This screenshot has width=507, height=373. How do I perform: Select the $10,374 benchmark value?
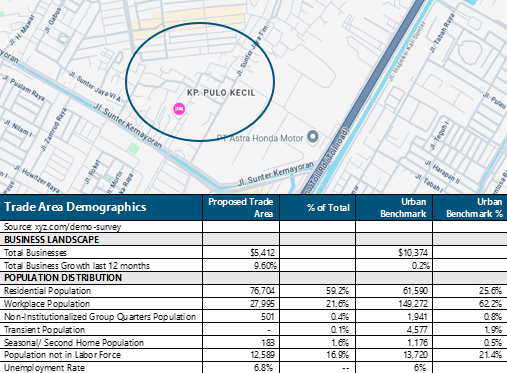(x=413, y=253)
